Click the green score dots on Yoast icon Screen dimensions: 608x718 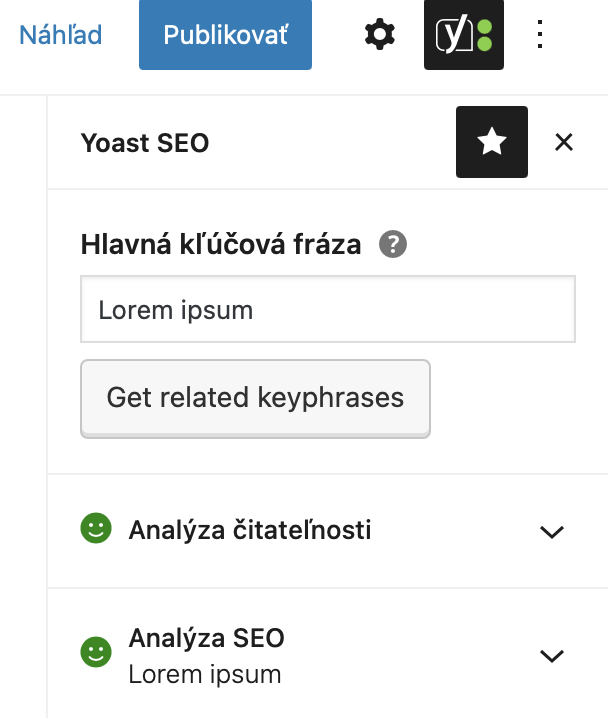[484, 35]
